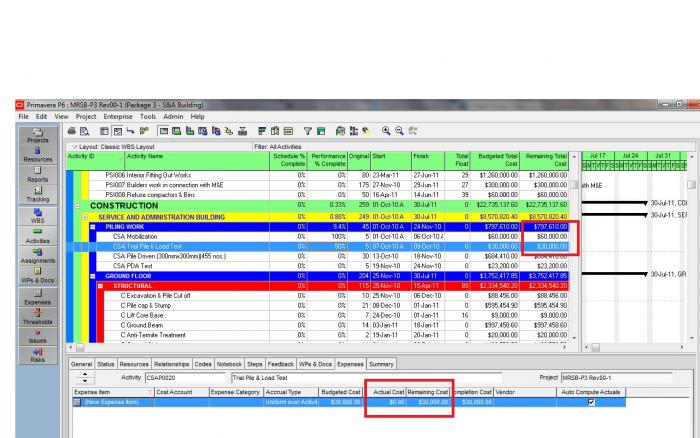Collapse the PILING WORK band

click(93, 227)
